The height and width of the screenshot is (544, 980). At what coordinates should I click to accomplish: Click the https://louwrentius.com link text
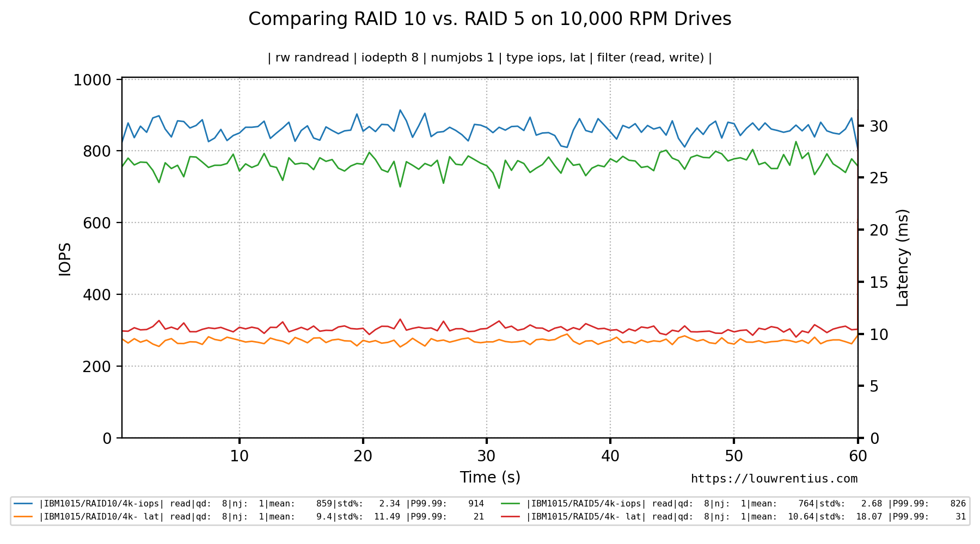point(774,479)
